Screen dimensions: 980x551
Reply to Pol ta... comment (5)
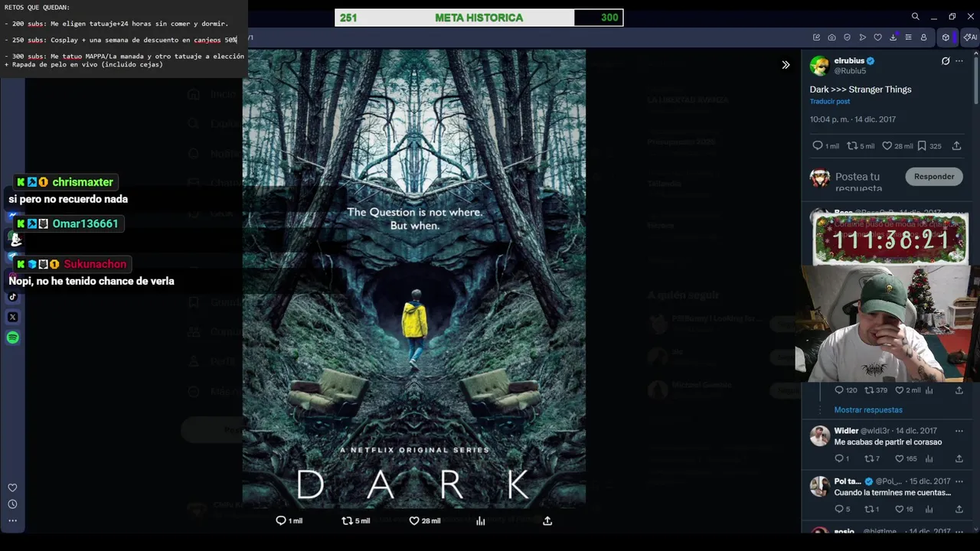pos(842,509)
